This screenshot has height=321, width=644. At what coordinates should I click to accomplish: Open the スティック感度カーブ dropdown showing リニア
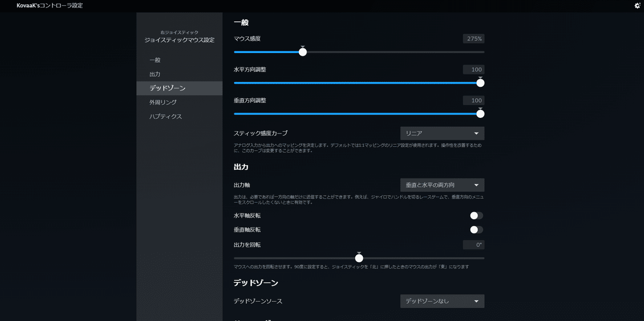click(442, 133)
